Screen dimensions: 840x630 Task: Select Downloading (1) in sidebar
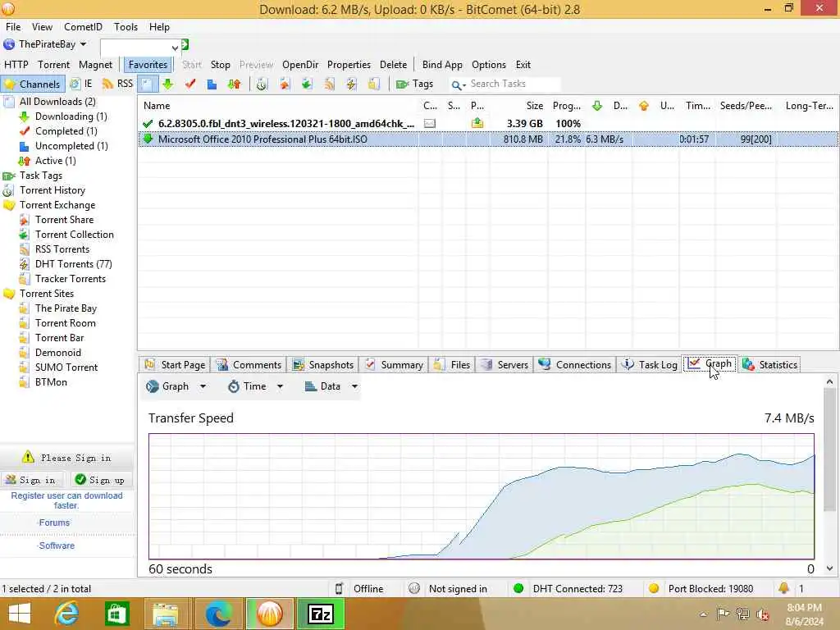(x=71, y=116)
